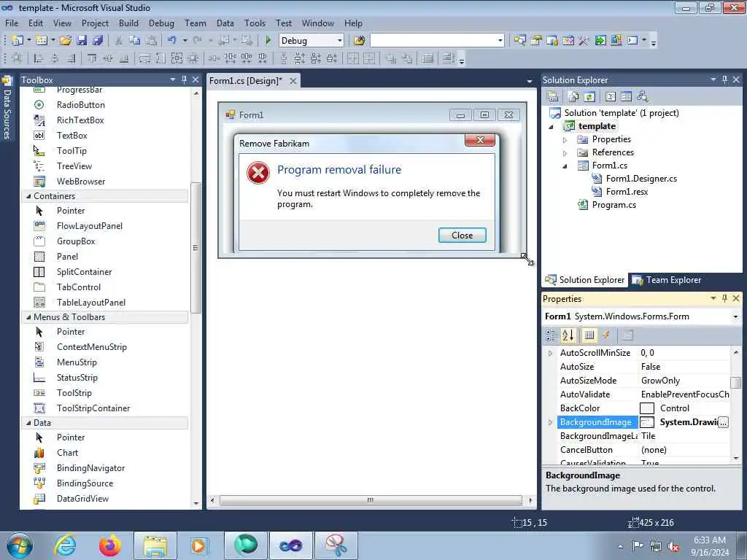The width and height of the screenshot is (747, 560).
Task: Show Categorized view in Properties
Action: pos(551,335)
